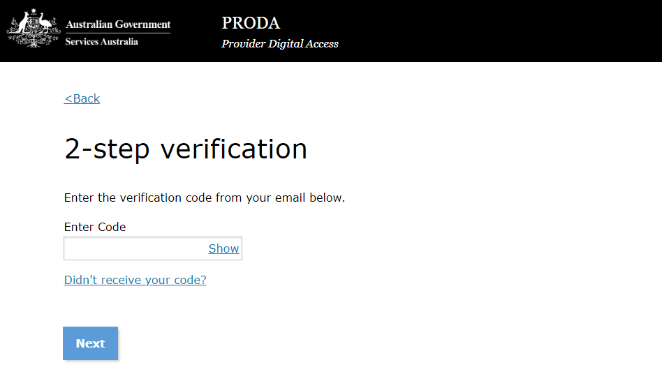Click the less-than arrow of the Back link
662x365 pixels.
(x=68, y=99)
